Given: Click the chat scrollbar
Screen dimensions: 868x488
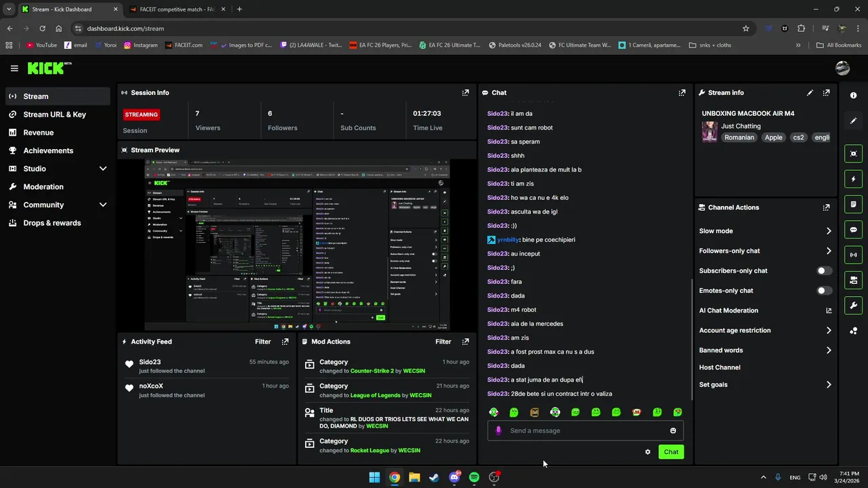Looking at the screenshot, I should 692,339.
